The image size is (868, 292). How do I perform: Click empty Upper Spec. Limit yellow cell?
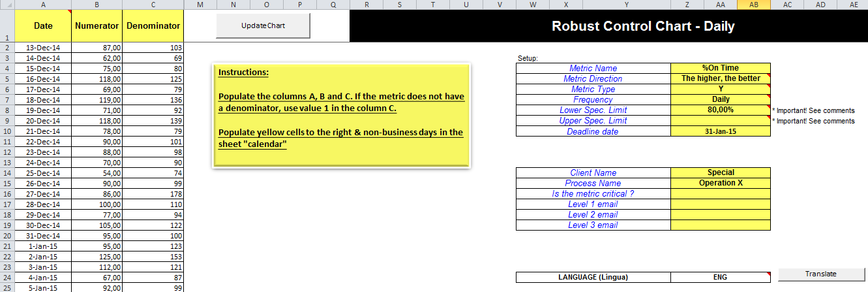[x=721, y=120]
